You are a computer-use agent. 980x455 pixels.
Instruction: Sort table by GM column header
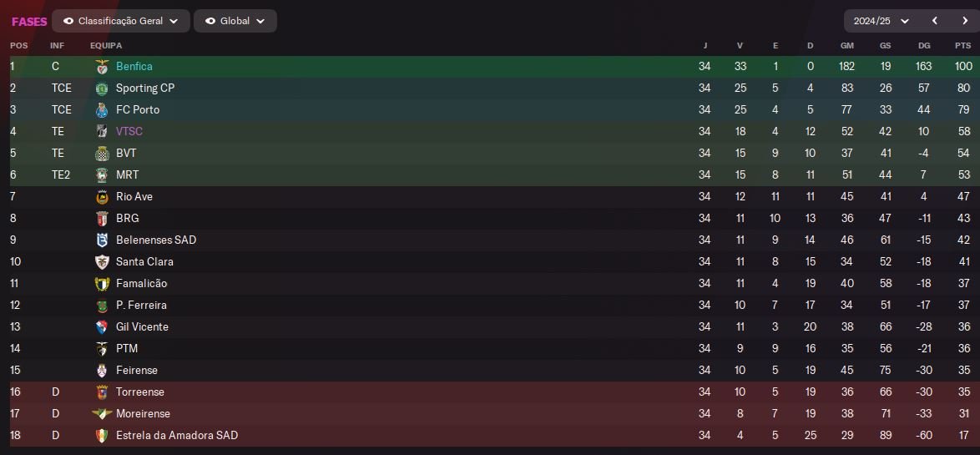(x=847, y=46)
